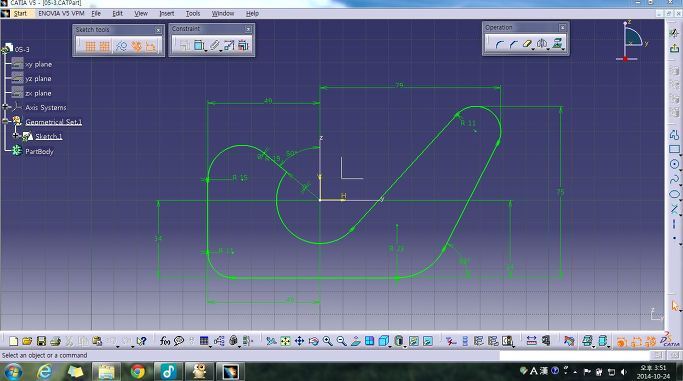Click the Fit All In view icon
The image size is (683, 381).
tap(285, 341)
